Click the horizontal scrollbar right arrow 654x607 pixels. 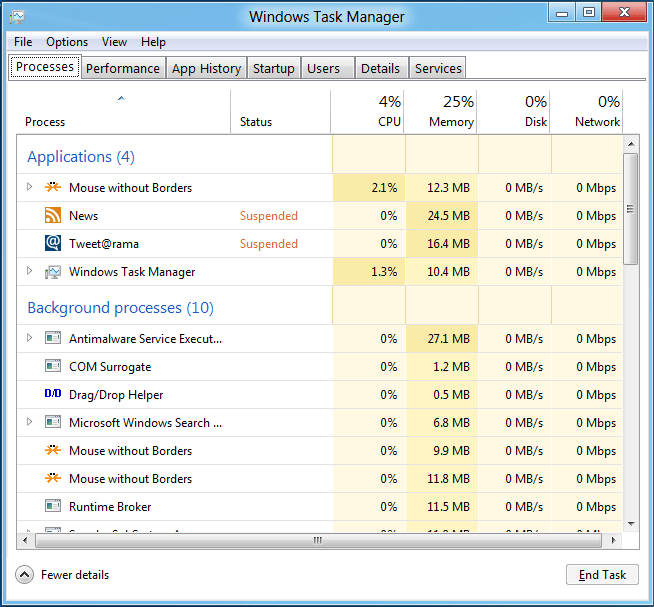click(x=613, y=541)
